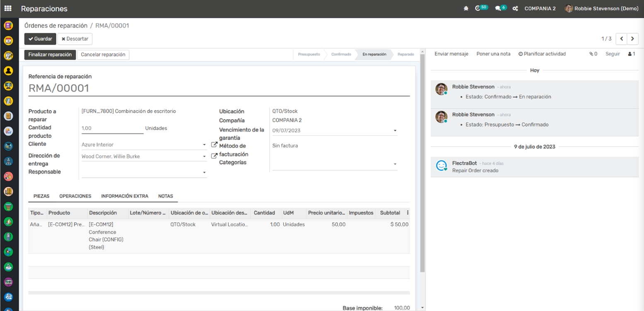Click the form vertical scrollbar
Image resolution: width=644 pixels, height=311 pixels.
coord(422,164)
